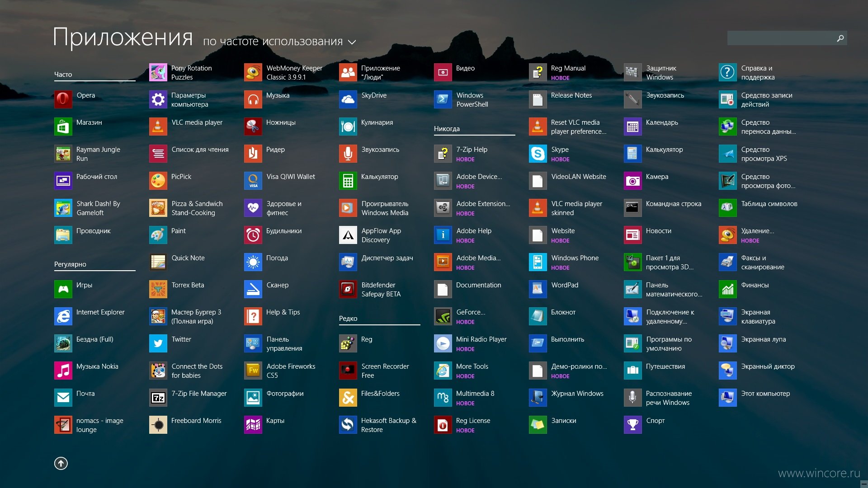Screen dimensions: 868x488
Task: Click the search magnifier button
Action: [x=840, y=38]
